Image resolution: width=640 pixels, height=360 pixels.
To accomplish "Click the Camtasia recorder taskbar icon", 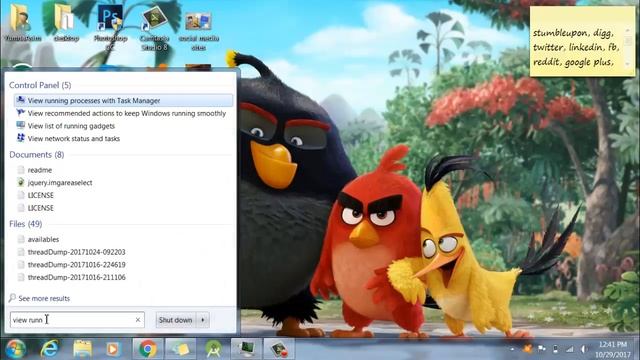I will (x=279, y=349).
